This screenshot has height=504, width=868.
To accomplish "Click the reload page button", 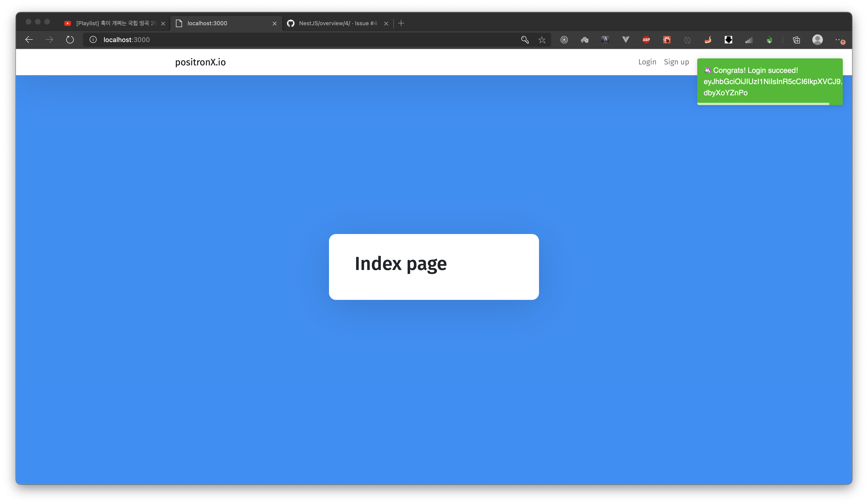I will pos(70,40).
